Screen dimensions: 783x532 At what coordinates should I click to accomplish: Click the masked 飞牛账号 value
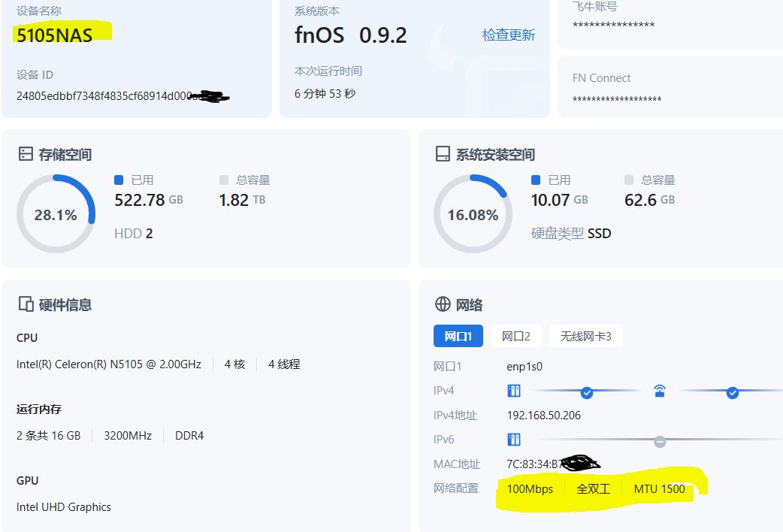[613, 25]
